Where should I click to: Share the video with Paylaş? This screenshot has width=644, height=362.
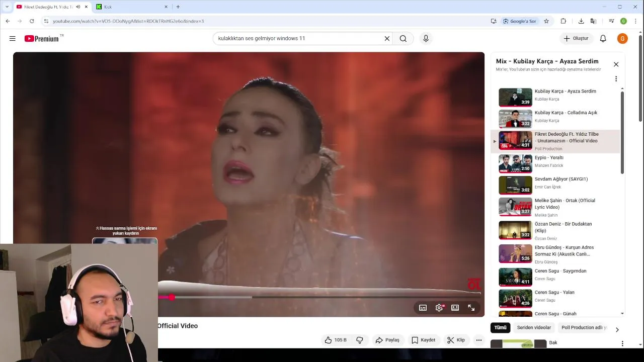tap(387, 340)
